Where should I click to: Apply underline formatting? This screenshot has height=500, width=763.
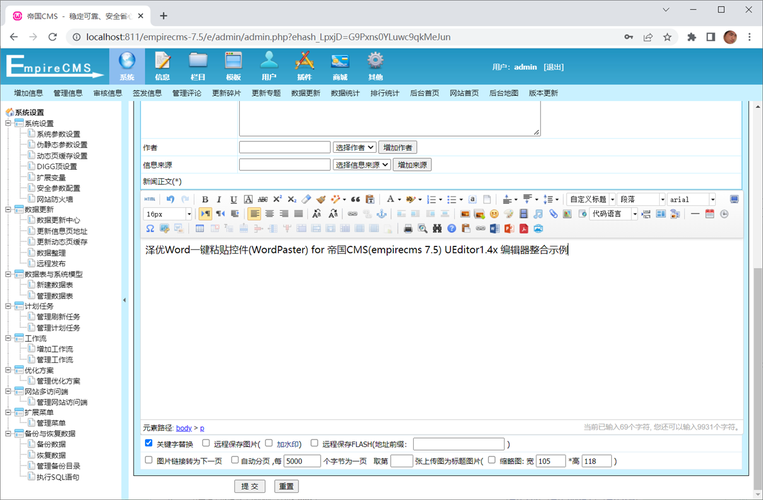pyautogui.click(x=234, y=199)
